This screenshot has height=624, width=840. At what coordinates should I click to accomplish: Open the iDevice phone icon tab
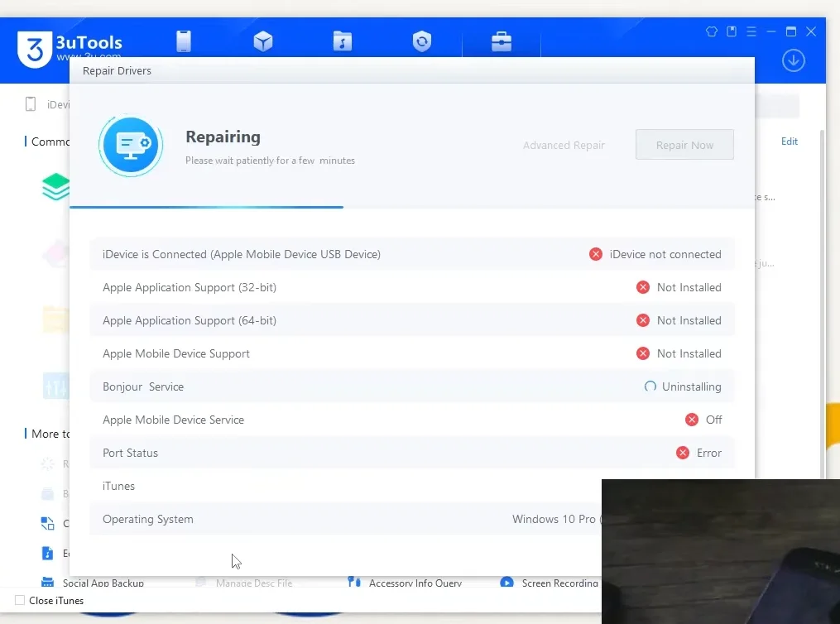pyautogui.click(x=183, y=41)
